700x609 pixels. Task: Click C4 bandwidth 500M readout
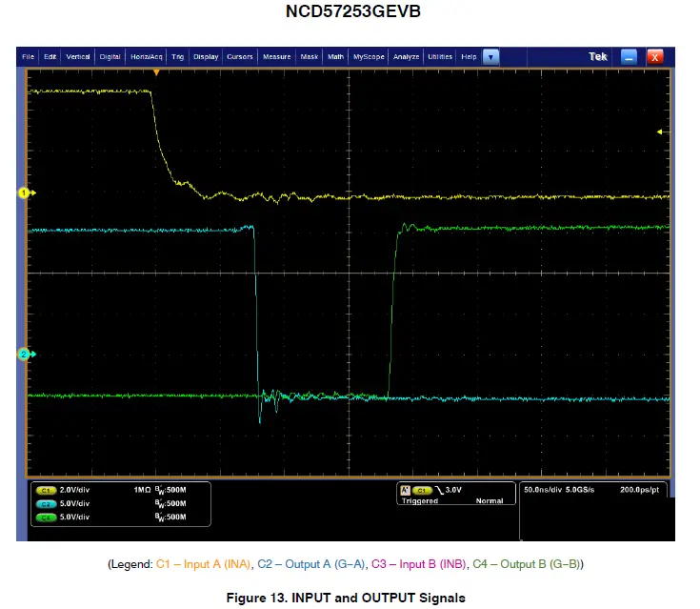(170, 517)
